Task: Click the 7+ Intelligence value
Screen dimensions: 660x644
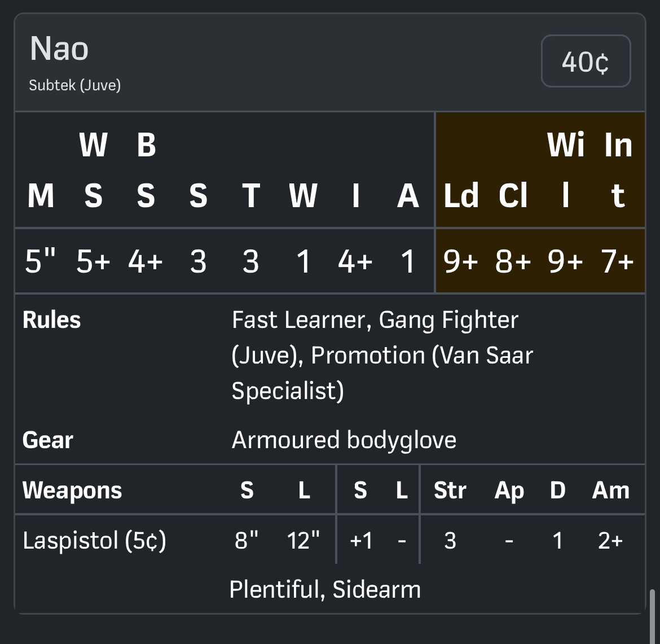Action: pyautogui.click(x=618, y=261)
